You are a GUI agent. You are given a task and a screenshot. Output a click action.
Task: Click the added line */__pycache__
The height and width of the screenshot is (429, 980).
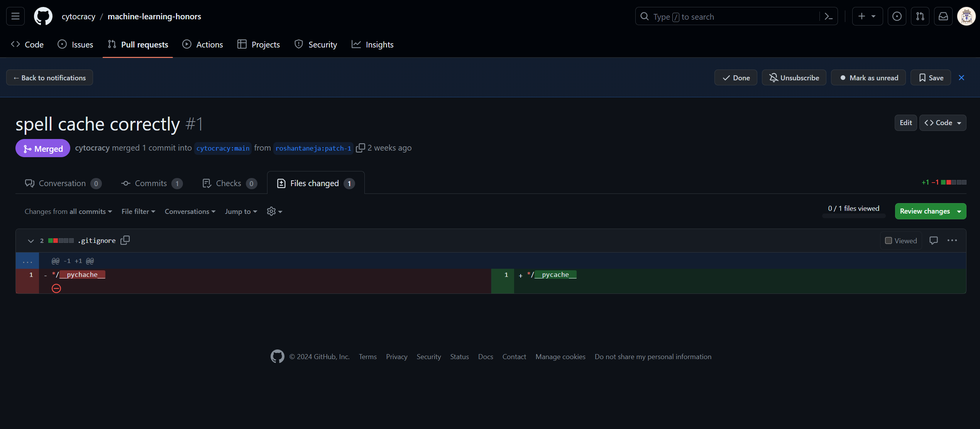click(x=552, y=275)
